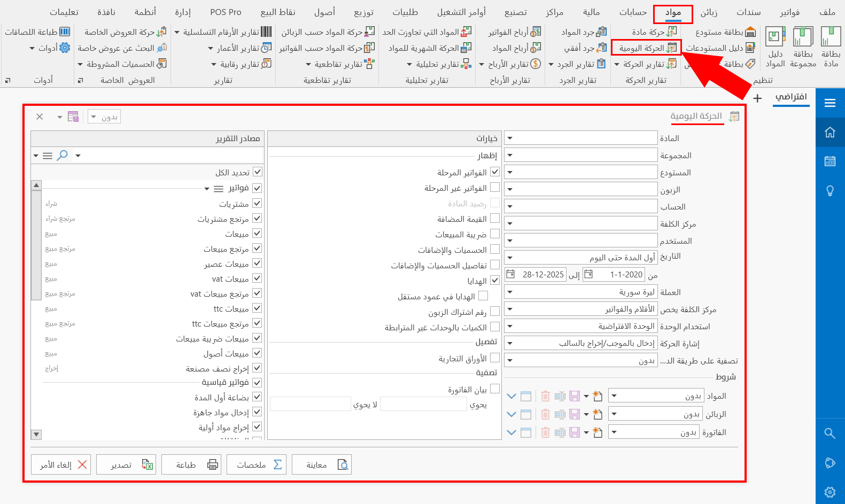Viewport: 845px width, 504px height.
Task: Enable الفواتير غير المرحلة checkbox
Action: coord(495,188)
